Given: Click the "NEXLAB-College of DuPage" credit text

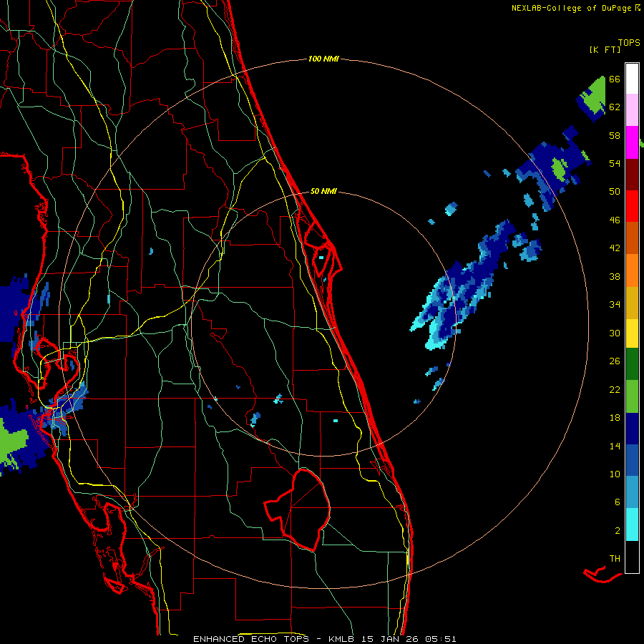Looking at the screenshot, I should click(571, 8).
